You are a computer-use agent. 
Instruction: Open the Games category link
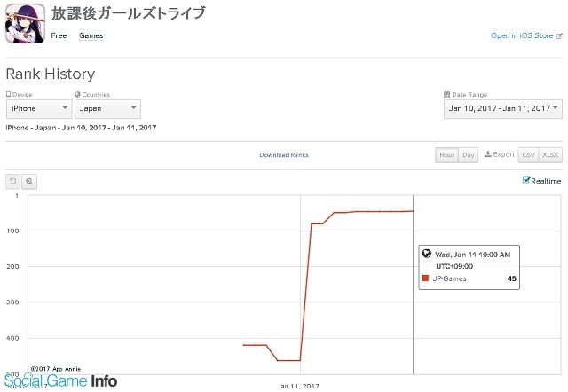[91, 36]
